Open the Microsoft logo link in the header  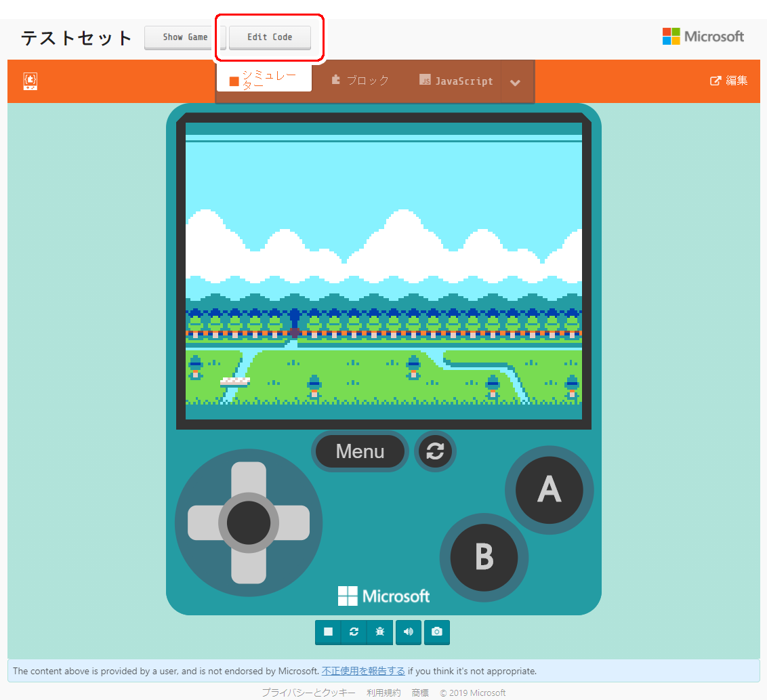tap(703, 37)
